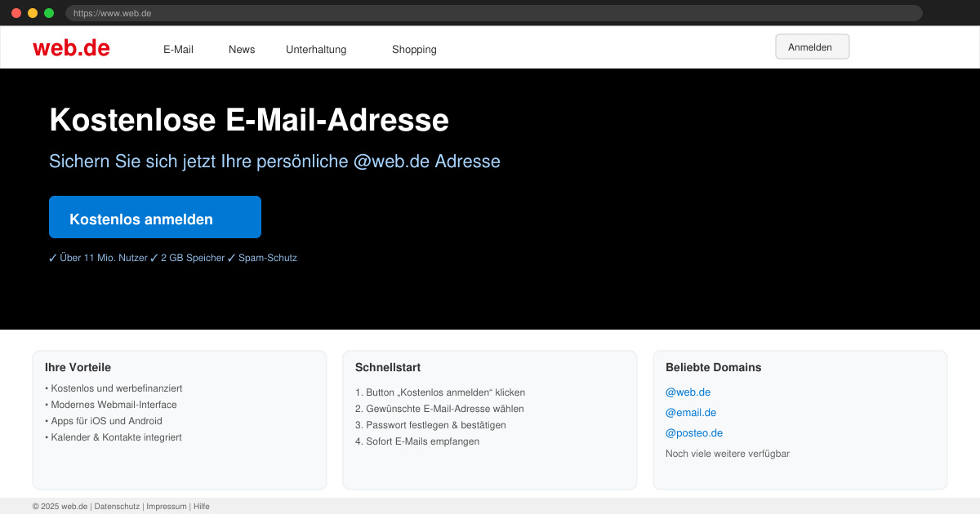The image size is (980, 514).
Task: Click the Über 11 Mio. Nutzer text
Action: coord(104,258)
